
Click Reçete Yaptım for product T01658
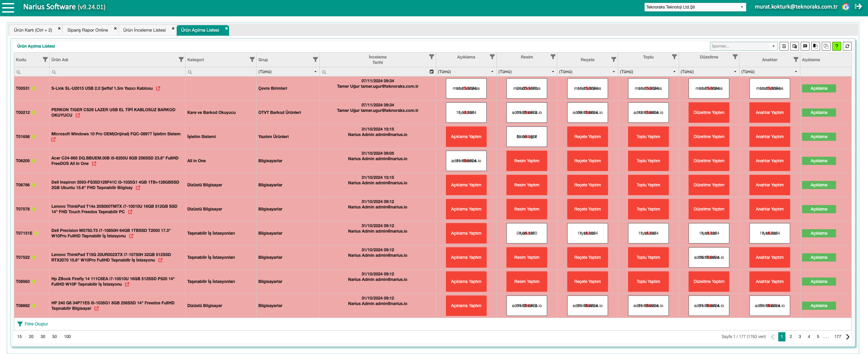click(587, 137)
